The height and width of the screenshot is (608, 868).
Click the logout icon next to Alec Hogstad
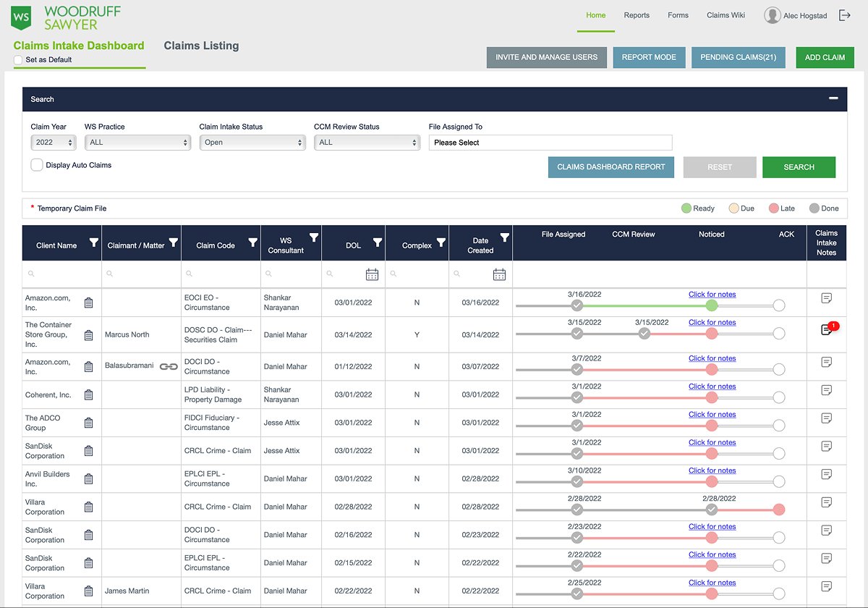845,15
